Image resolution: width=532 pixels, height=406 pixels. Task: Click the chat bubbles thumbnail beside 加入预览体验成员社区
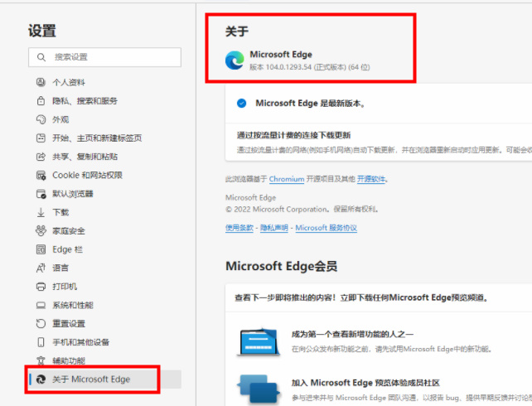coord(259,389)
